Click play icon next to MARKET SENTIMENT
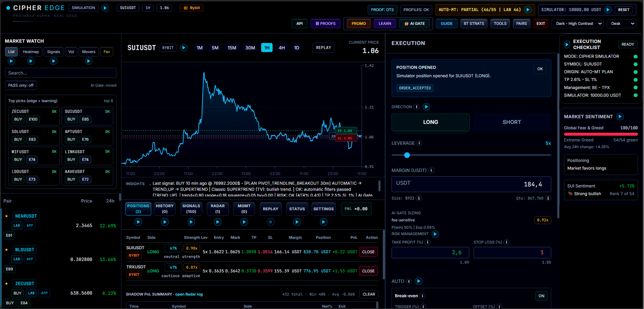The height and width of the screenshot is (309, 644). click(620, 117)
